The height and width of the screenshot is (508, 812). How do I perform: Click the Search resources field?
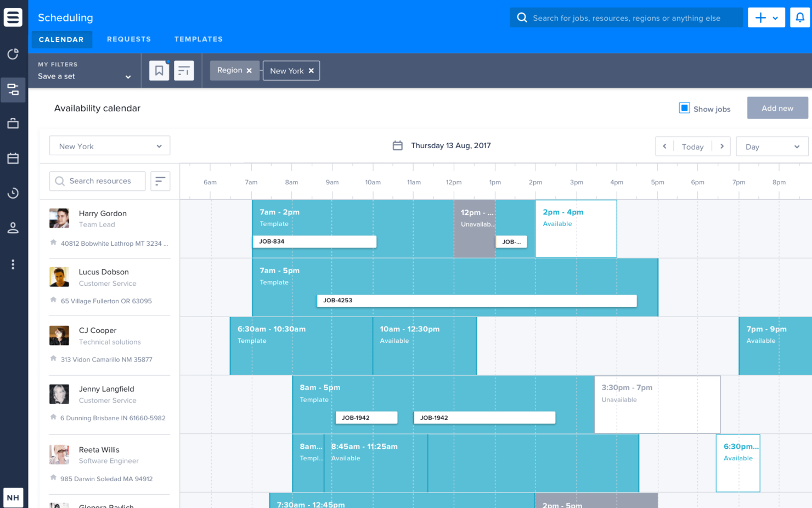(98, 181)
